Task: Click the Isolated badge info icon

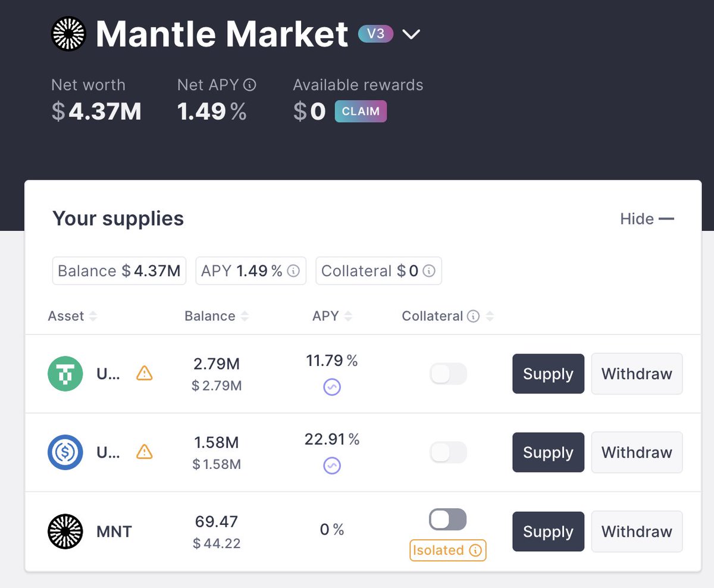Action: pos(475,551)
